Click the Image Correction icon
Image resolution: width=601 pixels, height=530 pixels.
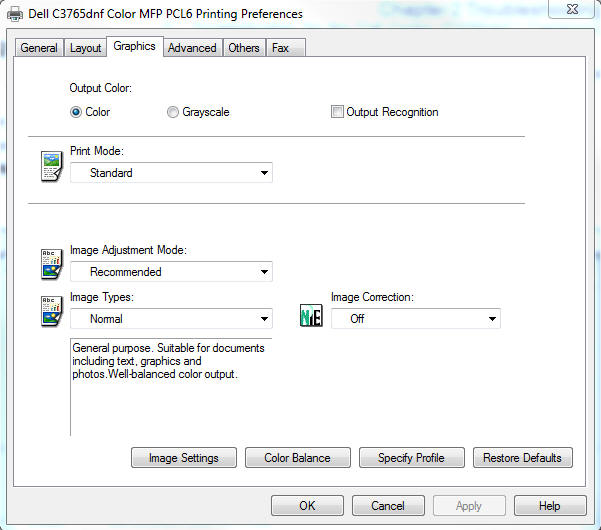pos(311,315)
